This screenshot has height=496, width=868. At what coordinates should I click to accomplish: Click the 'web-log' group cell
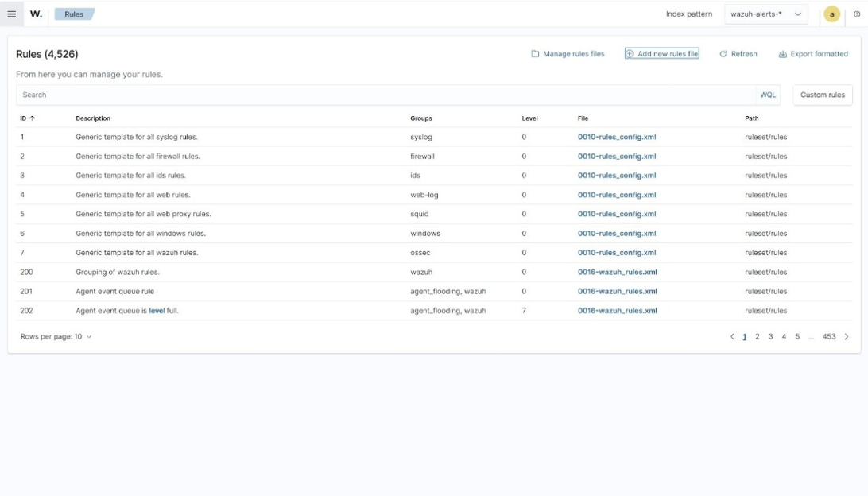point(424,195)
